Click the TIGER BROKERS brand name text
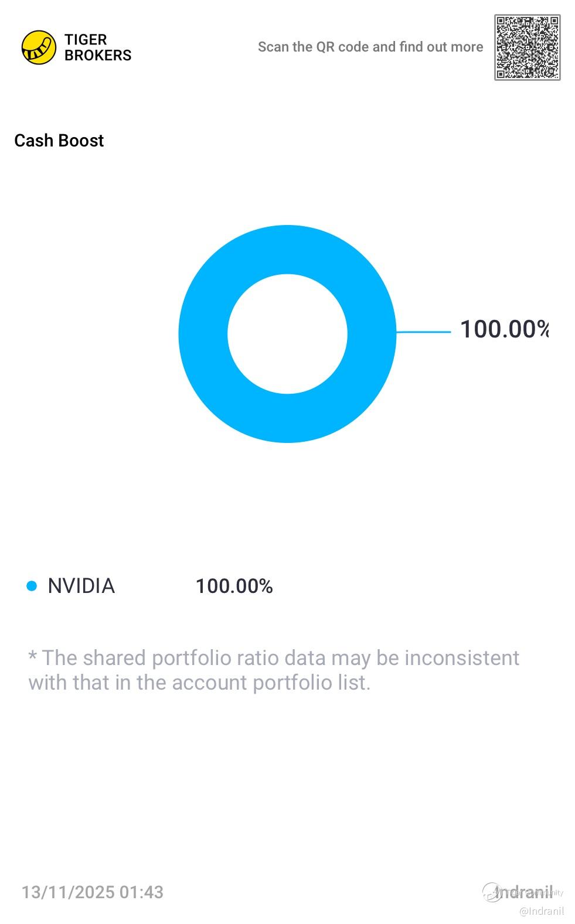 tap(97, 47)
